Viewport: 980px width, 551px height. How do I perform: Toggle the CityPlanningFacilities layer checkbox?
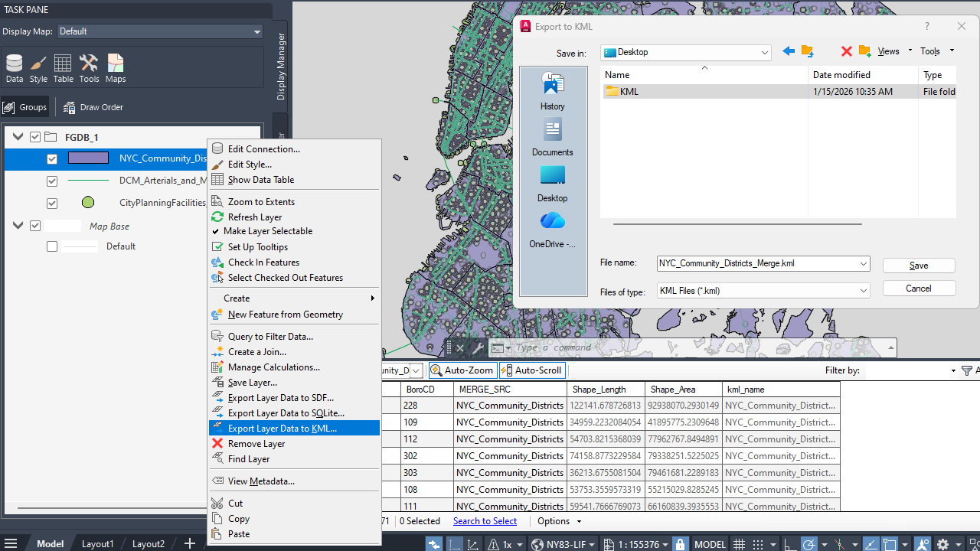52,204
